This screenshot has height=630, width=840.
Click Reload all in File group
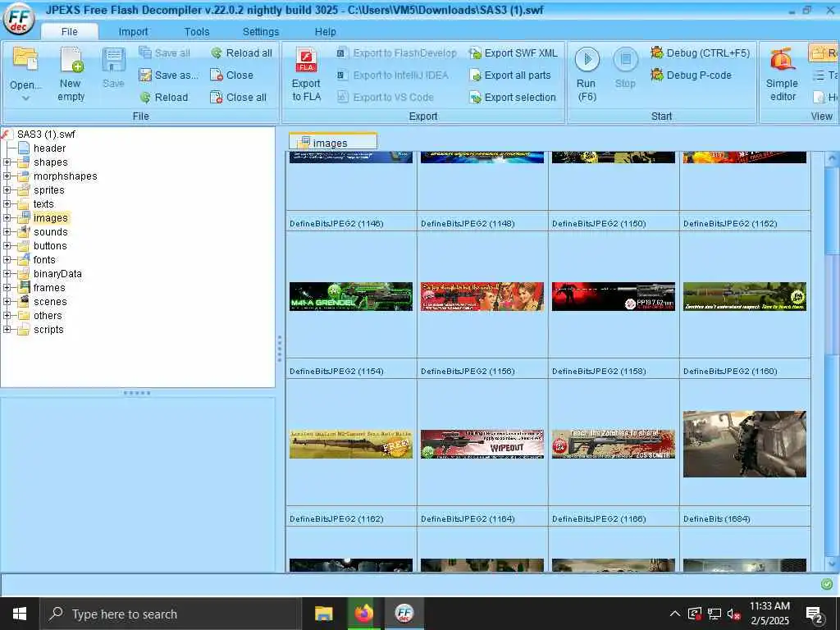[241, 53]
